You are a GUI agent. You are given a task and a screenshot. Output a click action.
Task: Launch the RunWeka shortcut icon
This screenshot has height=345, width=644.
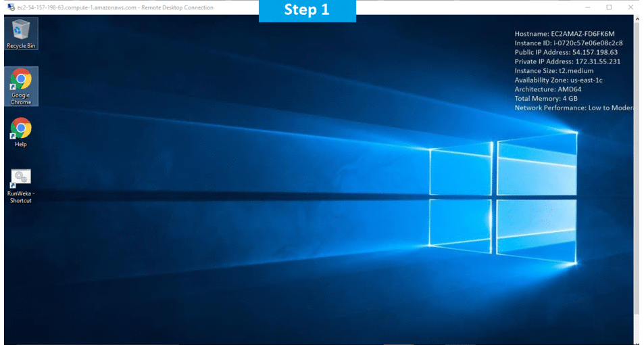[21, 185]
